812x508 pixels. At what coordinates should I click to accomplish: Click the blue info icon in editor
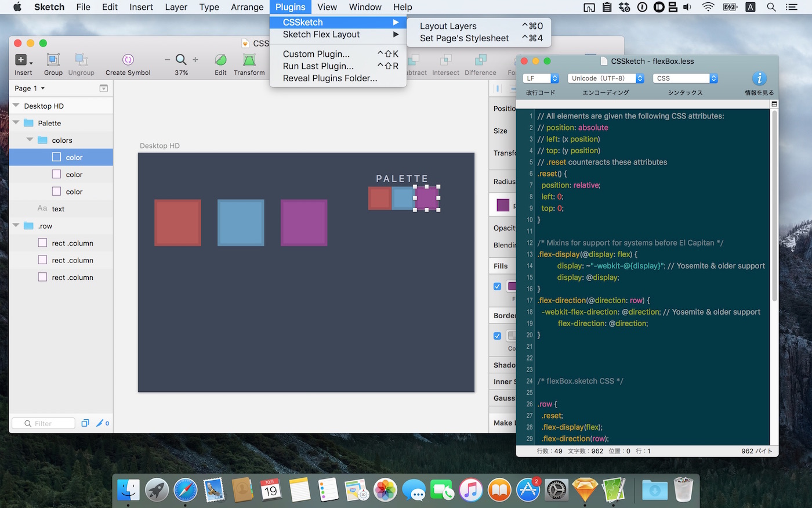point(759,78)
